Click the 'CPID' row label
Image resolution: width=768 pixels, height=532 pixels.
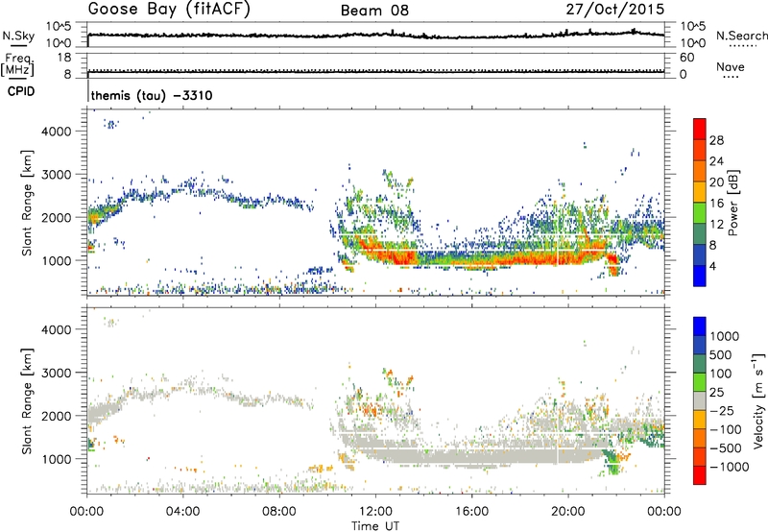[21, 91]
